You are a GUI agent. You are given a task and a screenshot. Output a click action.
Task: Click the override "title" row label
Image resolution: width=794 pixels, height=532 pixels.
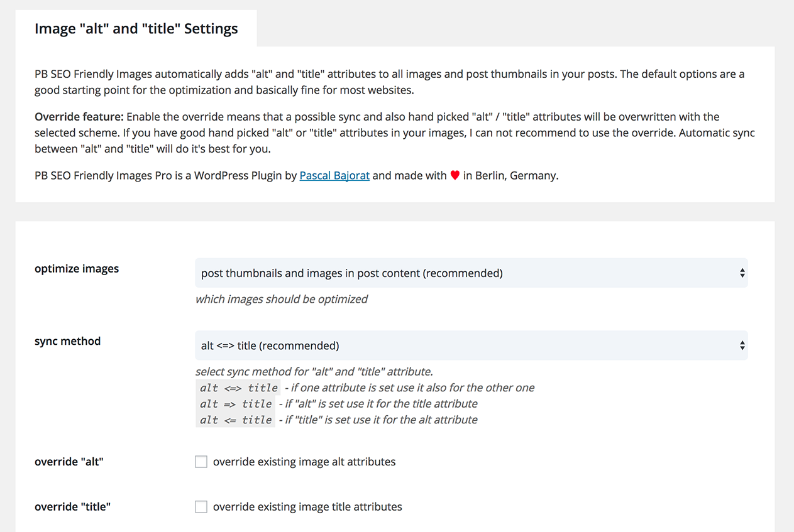tap(72, 506)
